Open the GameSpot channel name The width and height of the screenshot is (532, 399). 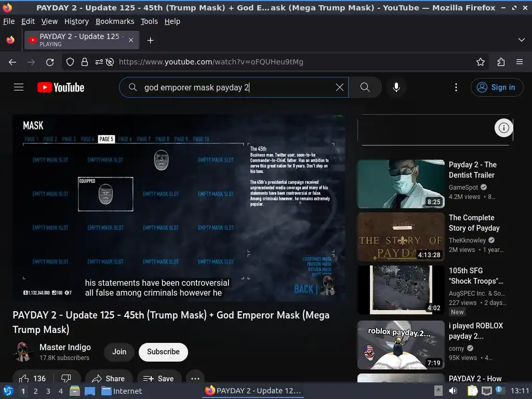click(463, 187)
